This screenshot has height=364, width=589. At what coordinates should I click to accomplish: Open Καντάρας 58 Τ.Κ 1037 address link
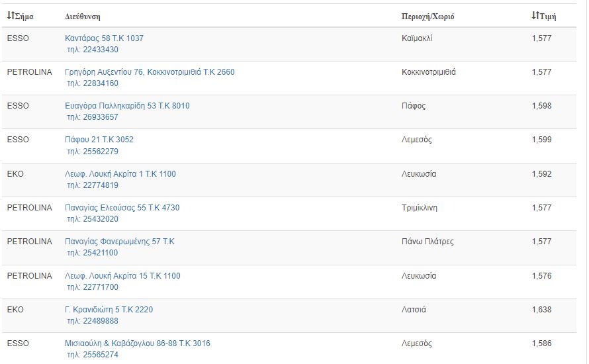pyautogui.click(x=104, y=38)
